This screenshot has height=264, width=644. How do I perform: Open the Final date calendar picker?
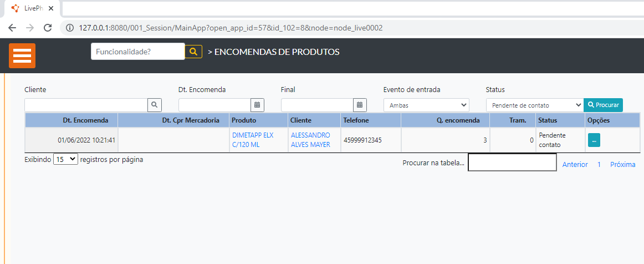[360, 105]
